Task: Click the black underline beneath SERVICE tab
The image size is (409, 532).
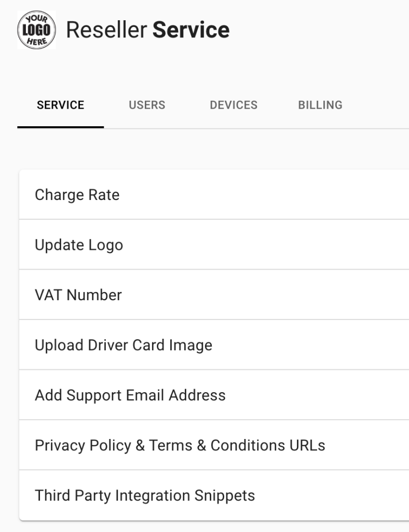Action: click(x=60, y=127)
